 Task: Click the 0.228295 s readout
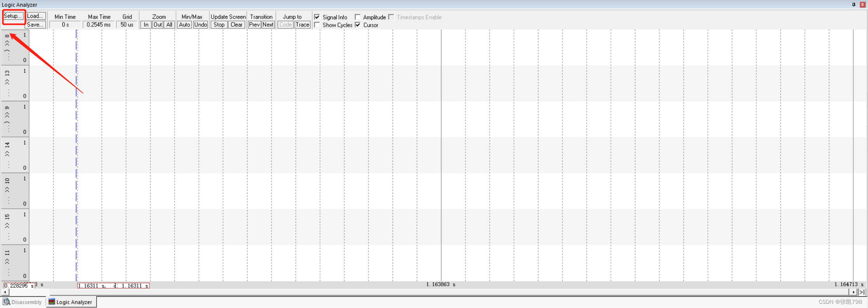19,286
